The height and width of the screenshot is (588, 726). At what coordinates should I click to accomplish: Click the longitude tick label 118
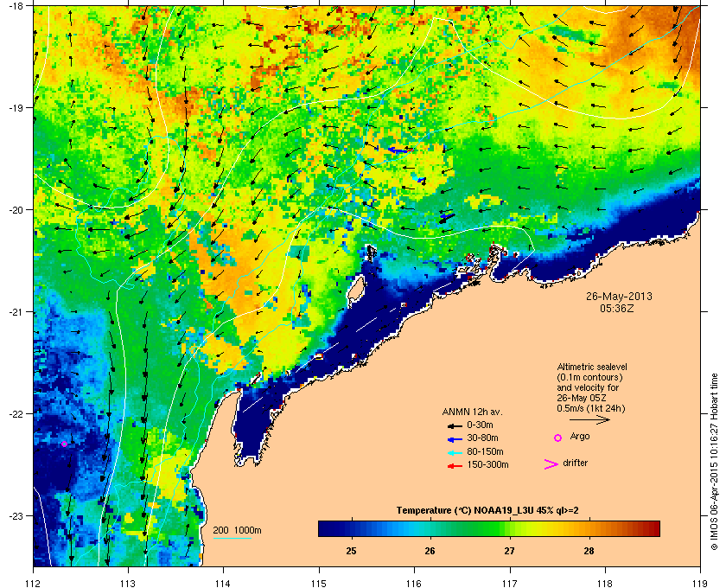pyautogui.click(x=605, y=584)
